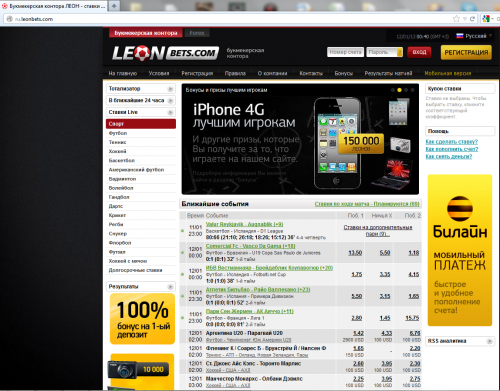Screen dimensions: 500x391
Task: Select the first banner slide dot
Action: [x=393, y=90]
